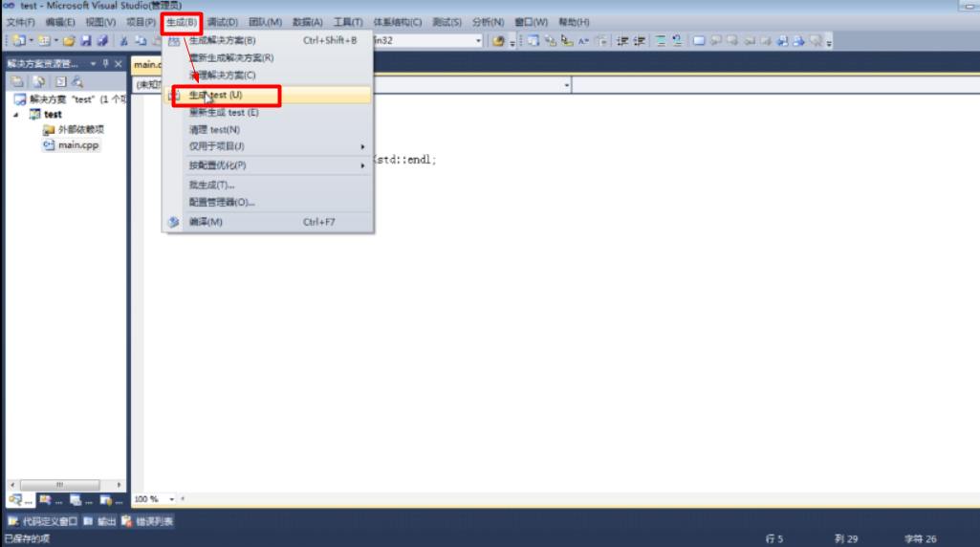Viewport: 980px width, 547px height.
Task: Open the New Project icon dropdown arrow
Action: [32, 41]
